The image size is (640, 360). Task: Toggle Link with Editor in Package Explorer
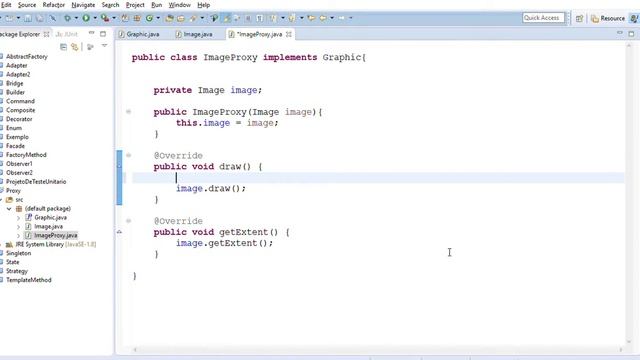coord(75,47)
